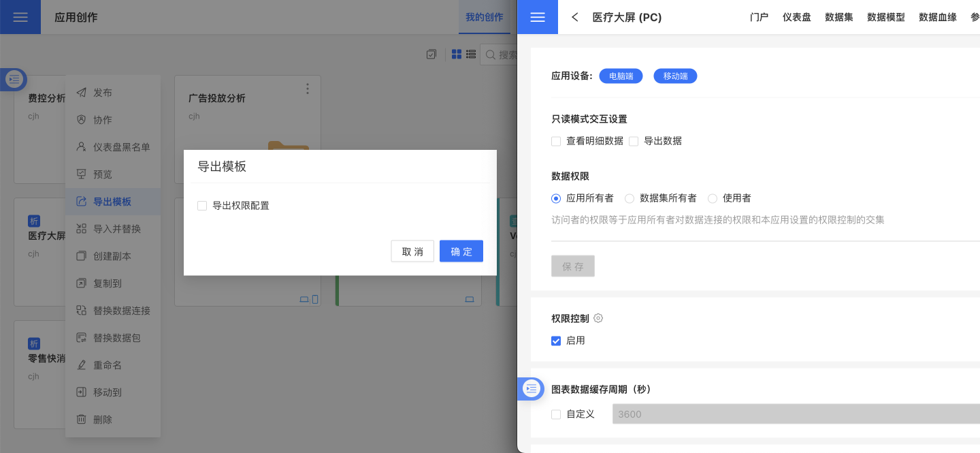
Task: Switch to grid card view icon
Action: click(457, 54)
